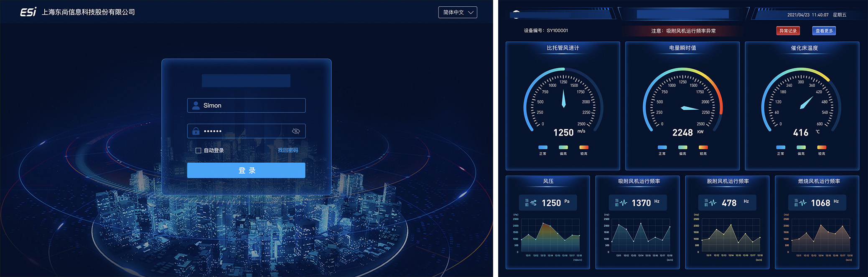Click the 上海东尚信息科技股份有限公司 company name
This screenshot has height=277, width=868.
pos(88,12)
